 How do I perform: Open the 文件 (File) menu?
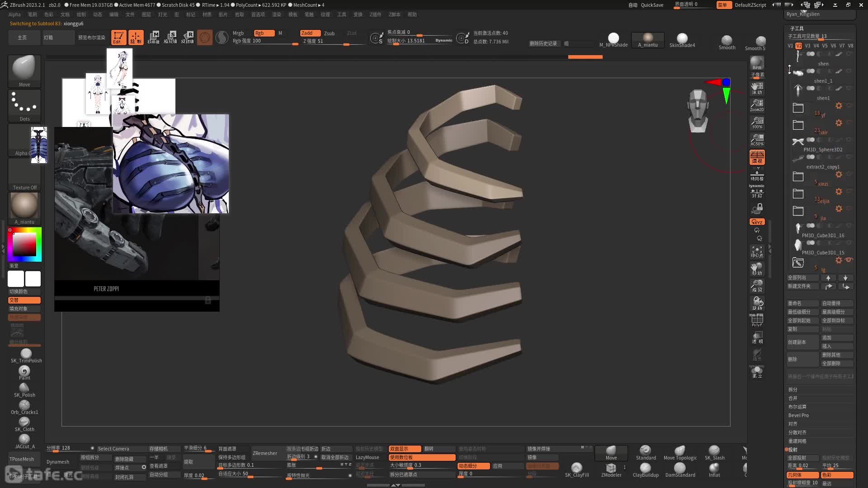pyautogui.click(x=130, y=14)
